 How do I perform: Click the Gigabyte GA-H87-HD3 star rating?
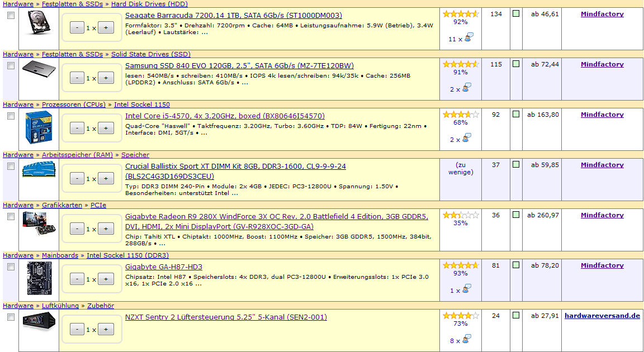tap(461, 265)
